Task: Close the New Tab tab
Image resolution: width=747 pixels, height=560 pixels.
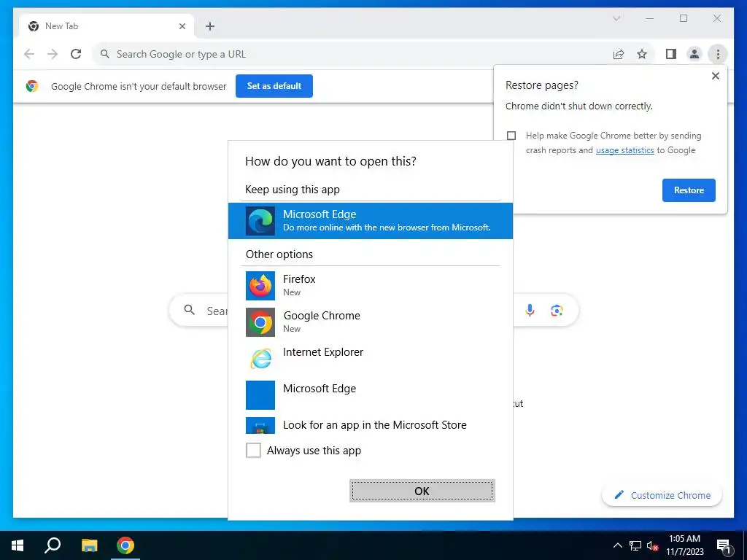Action: tap(182, 26)
